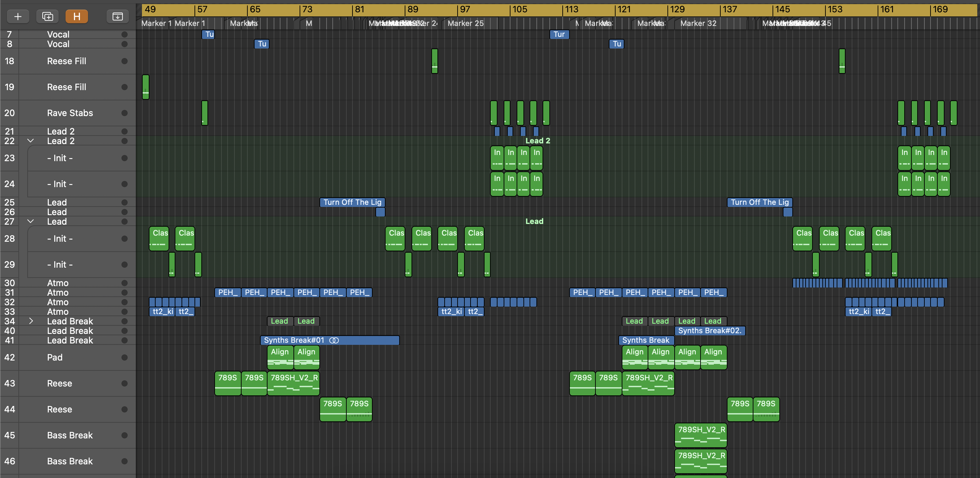This screenshot has height=478, width=980.
Task: Select the second Turn Off The Lig region
Action: point(760,202)
